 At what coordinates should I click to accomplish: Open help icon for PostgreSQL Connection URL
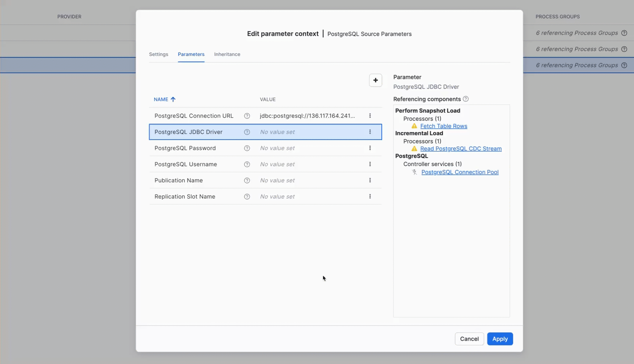[247, 116]
